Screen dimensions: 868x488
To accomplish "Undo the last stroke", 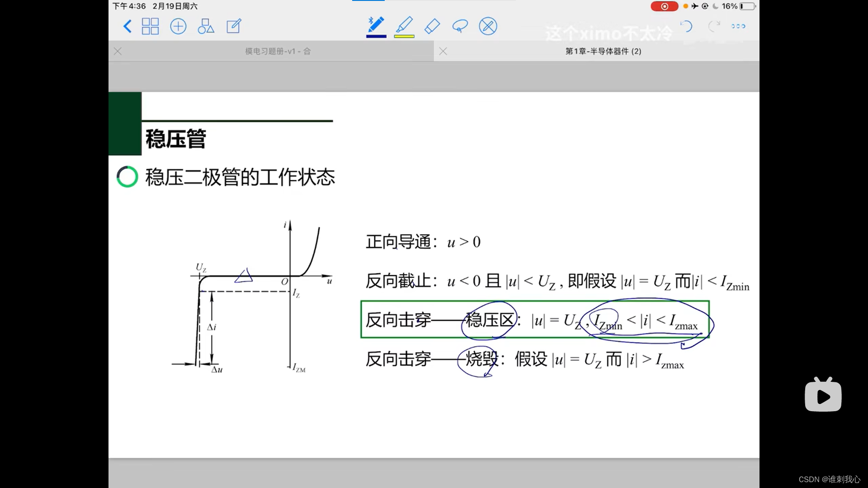I will tap(686, 26).
